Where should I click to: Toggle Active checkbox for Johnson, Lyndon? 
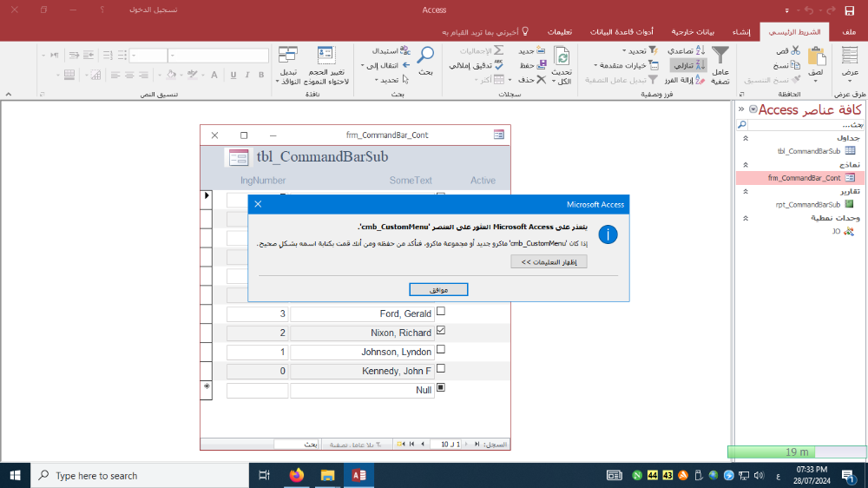(441, 350)
